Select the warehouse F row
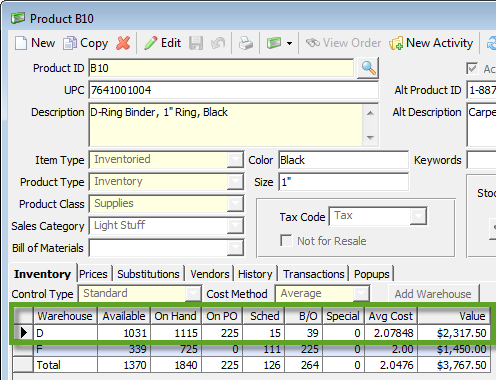Image resolution: width=496 pixels, height=380 pixels. click(x=252, y=349)
